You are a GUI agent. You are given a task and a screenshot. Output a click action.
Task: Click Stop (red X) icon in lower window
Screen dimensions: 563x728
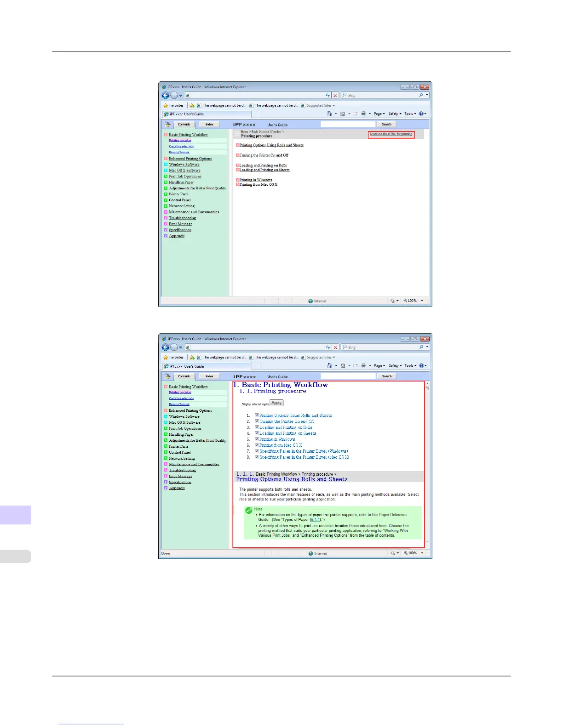[x=335, y=347]
